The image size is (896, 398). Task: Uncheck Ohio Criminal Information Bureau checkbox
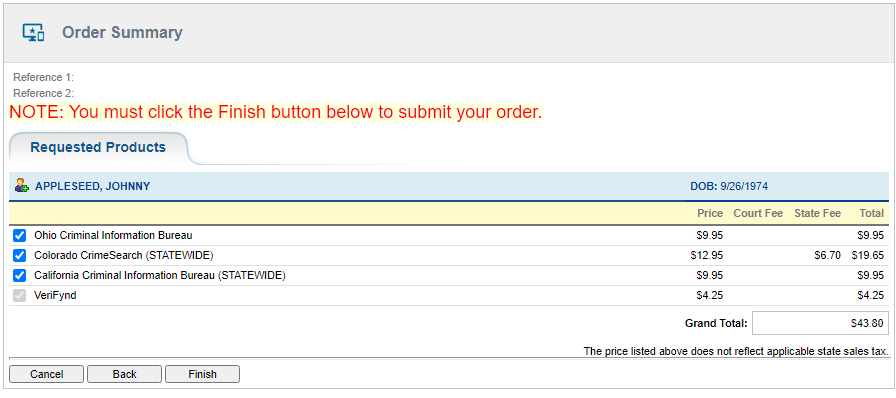point(19,235)
